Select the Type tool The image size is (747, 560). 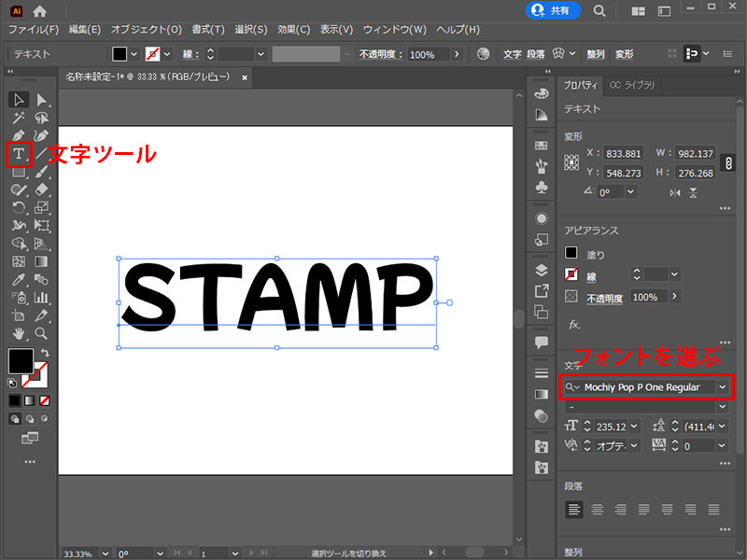click(x=19, y=153)
